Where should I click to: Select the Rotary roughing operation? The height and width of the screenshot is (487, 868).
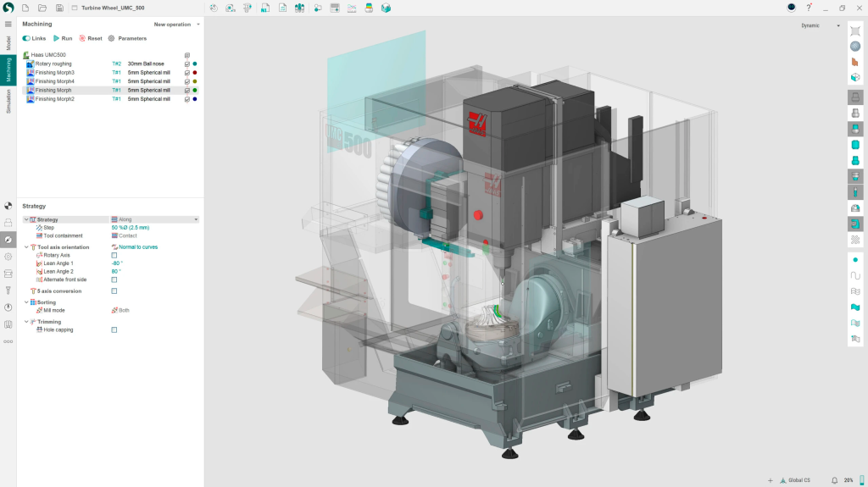54,64
